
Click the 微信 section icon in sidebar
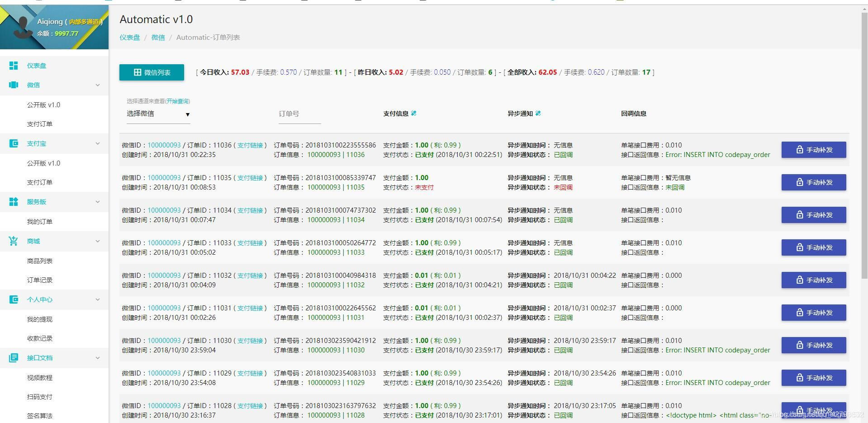(x=14, y=85)
